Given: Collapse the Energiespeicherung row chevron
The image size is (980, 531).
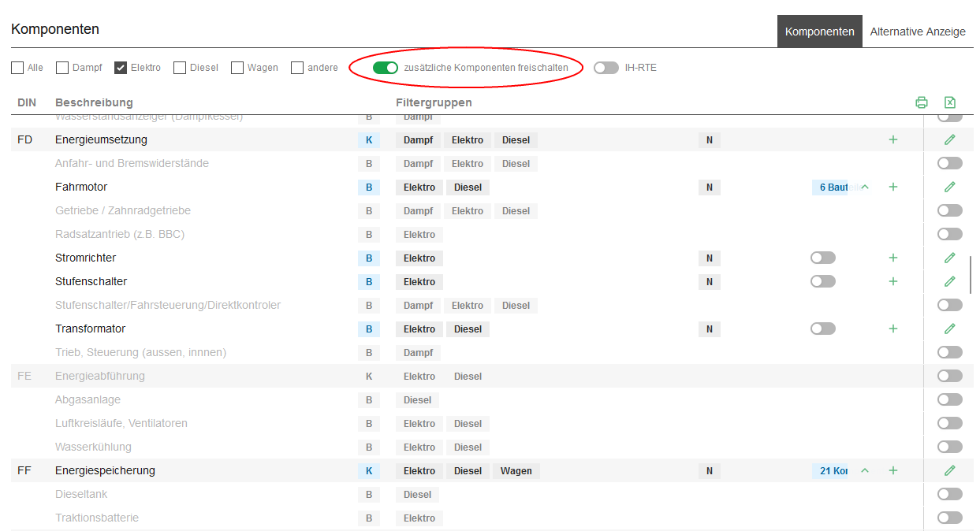Looking at the screenshot, I should (x=864, y=470).
